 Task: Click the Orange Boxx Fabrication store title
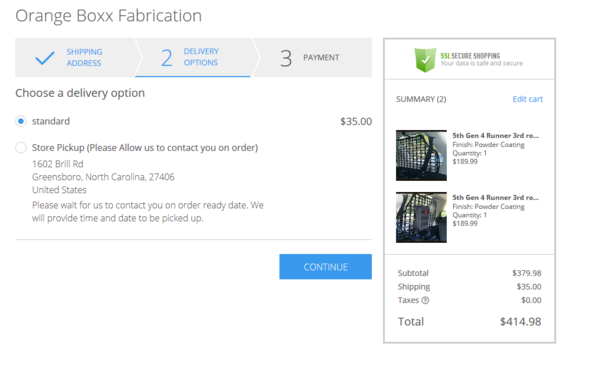[108, 16]
